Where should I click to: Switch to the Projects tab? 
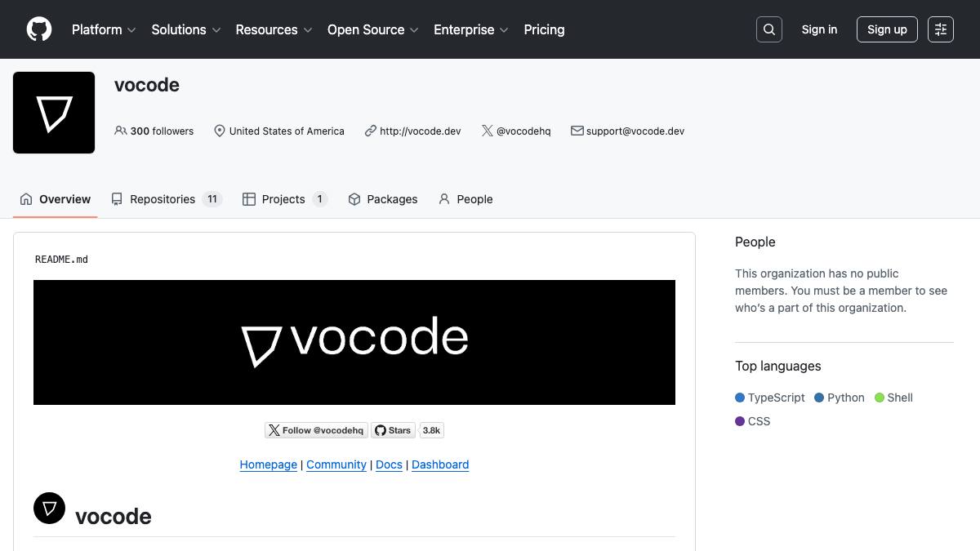(x=285, y=199)
